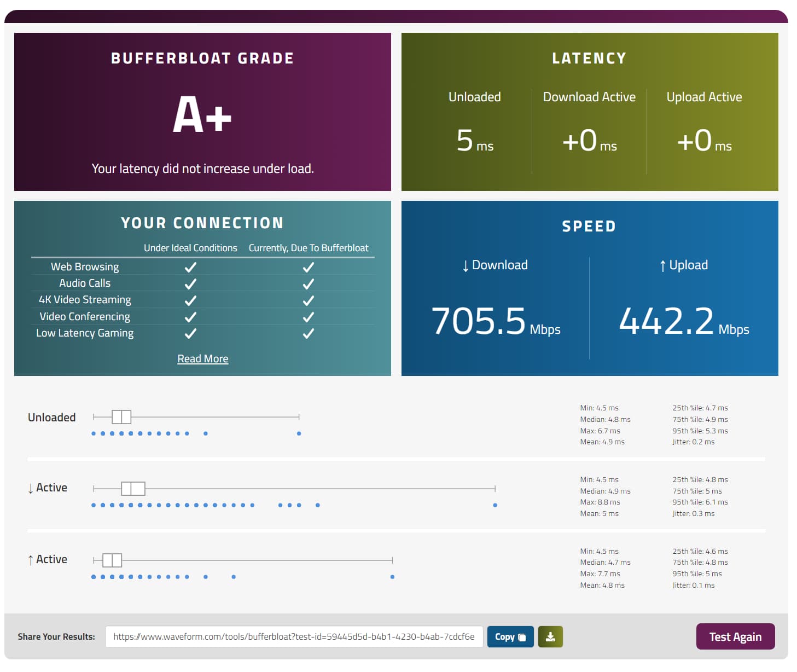The height and width of the screenshot is (672, 797).
Task: Click the 'Share Your Results:' label
Action: 56,636
